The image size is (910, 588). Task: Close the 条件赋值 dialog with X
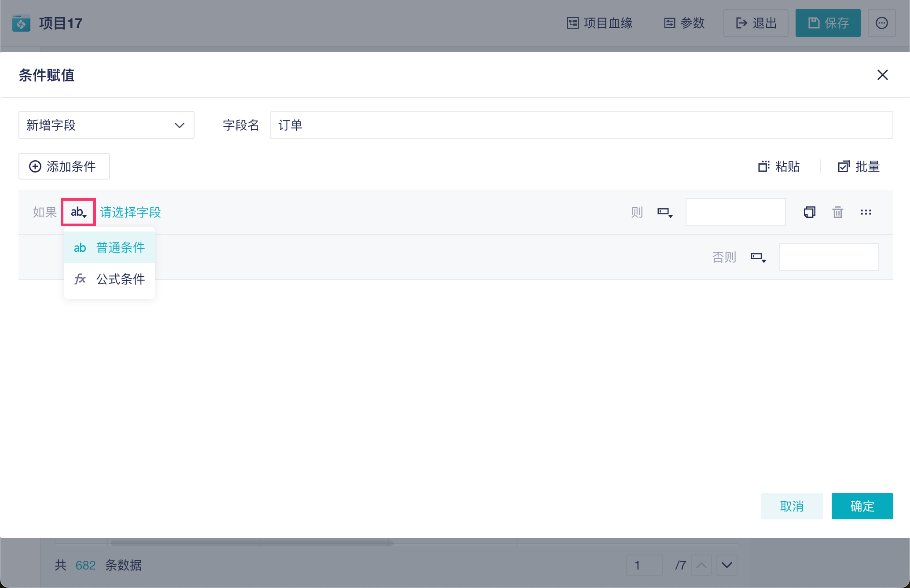tap(882, 75)
